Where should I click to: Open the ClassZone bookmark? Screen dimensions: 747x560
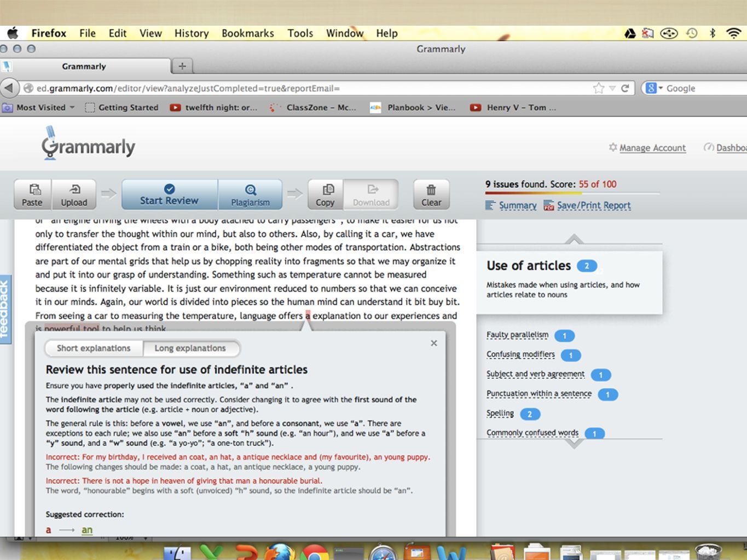(x=313, y=108)
